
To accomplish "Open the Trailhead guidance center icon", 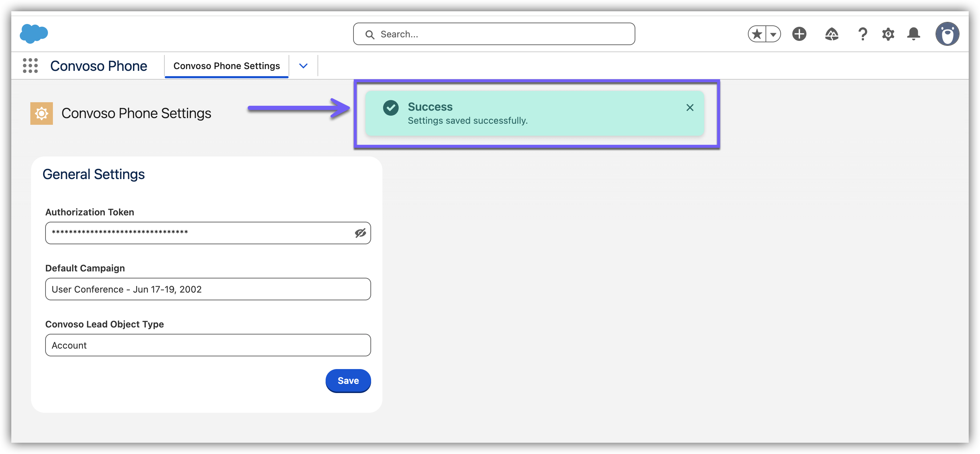I will (831, 34).
